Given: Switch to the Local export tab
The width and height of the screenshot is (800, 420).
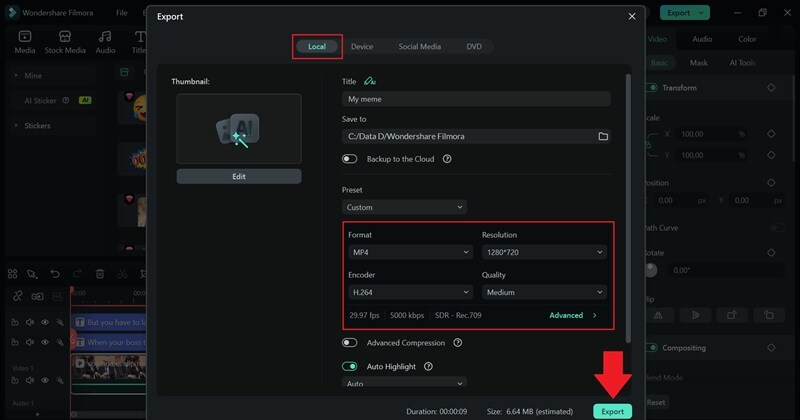Looking at the screenshot, I should point(317,46).
